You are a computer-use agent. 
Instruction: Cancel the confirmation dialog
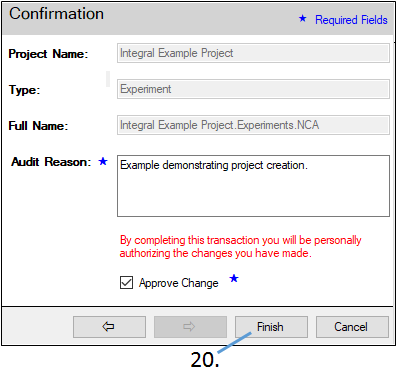tap(352, 327)
